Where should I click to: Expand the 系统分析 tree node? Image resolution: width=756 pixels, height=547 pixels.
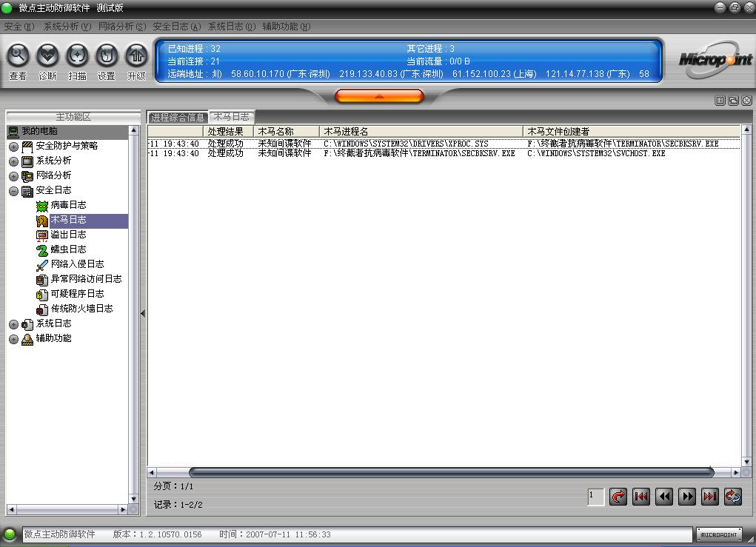point(13,161)
